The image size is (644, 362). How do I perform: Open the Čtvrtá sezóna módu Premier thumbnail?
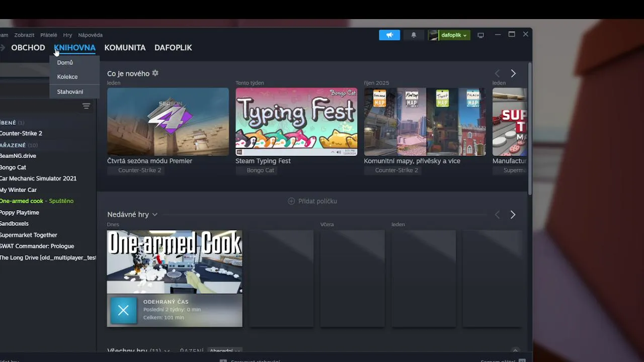[168, 122]
